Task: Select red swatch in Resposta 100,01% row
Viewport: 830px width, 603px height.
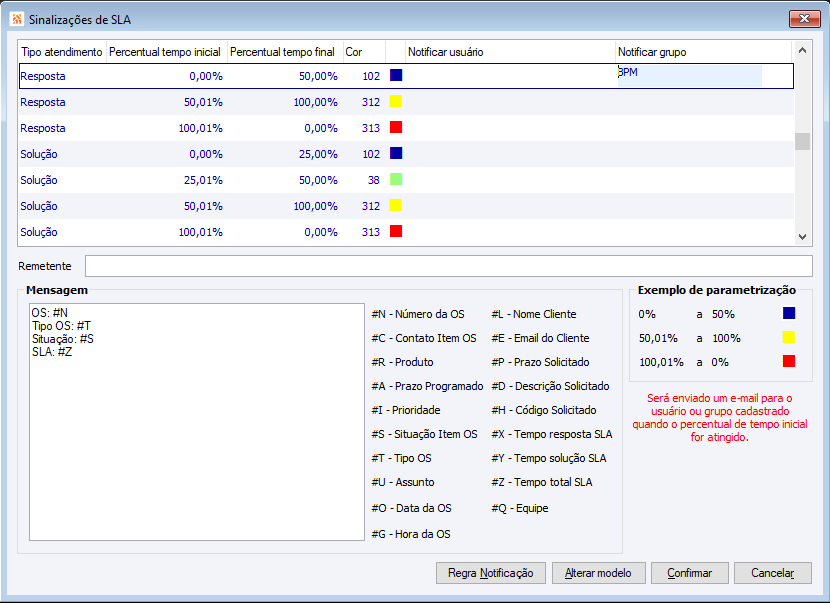Action: point(396,127)
